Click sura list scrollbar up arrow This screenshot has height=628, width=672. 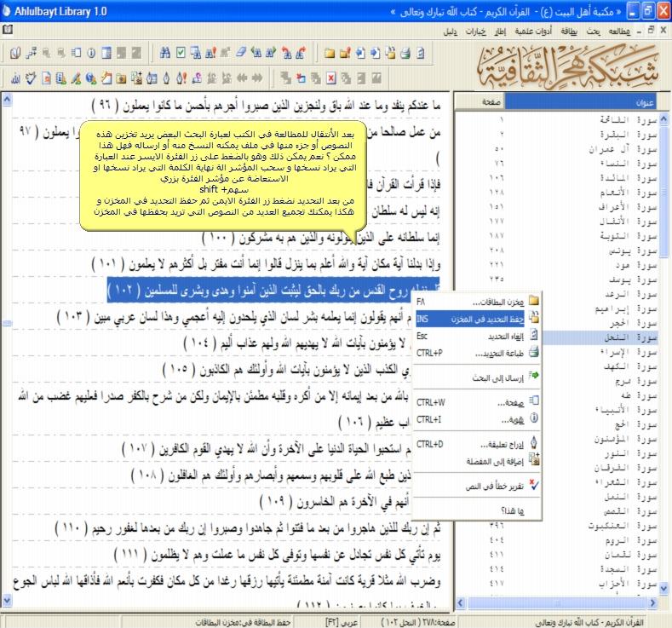point(663,118)
